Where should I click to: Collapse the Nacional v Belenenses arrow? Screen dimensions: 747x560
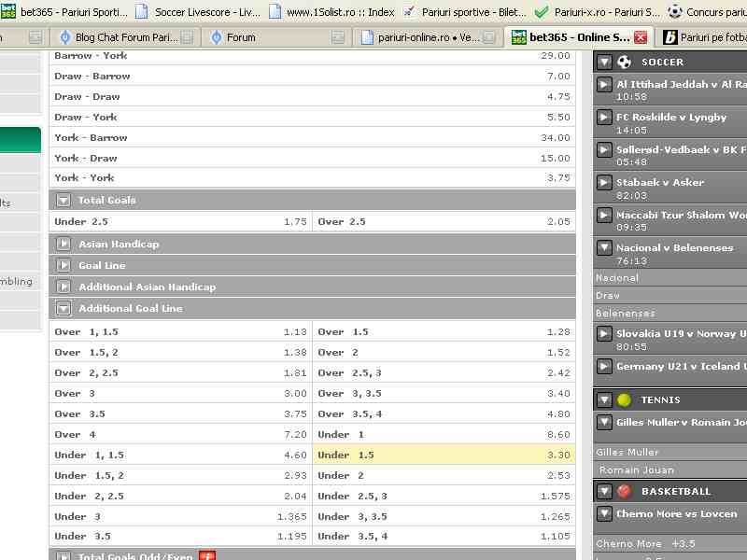tap(604, 247)
